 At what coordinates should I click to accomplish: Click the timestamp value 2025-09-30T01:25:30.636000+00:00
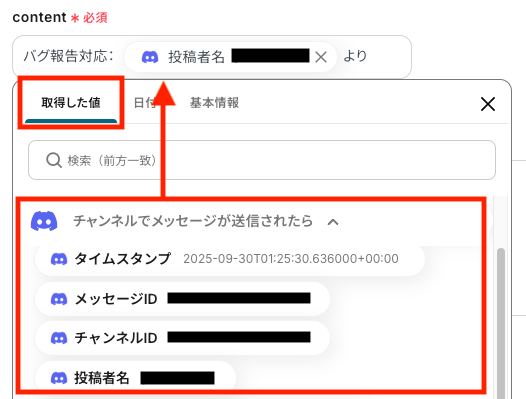coord(291,259)
